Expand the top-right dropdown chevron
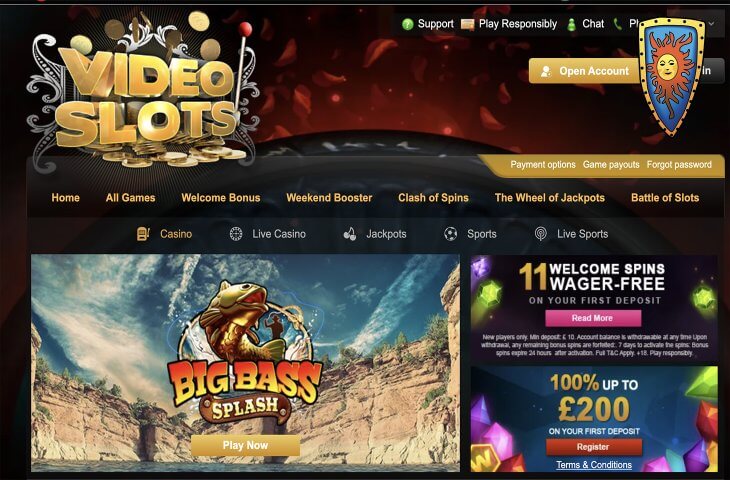 pos(711,24)
